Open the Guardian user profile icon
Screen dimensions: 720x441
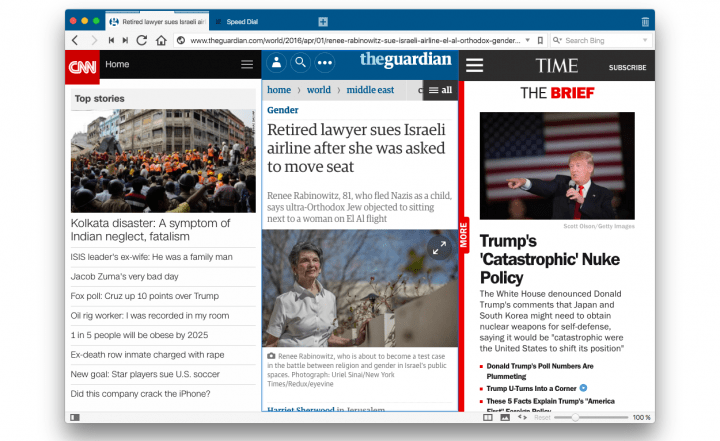pyautogui.click(x=276, y=62)
